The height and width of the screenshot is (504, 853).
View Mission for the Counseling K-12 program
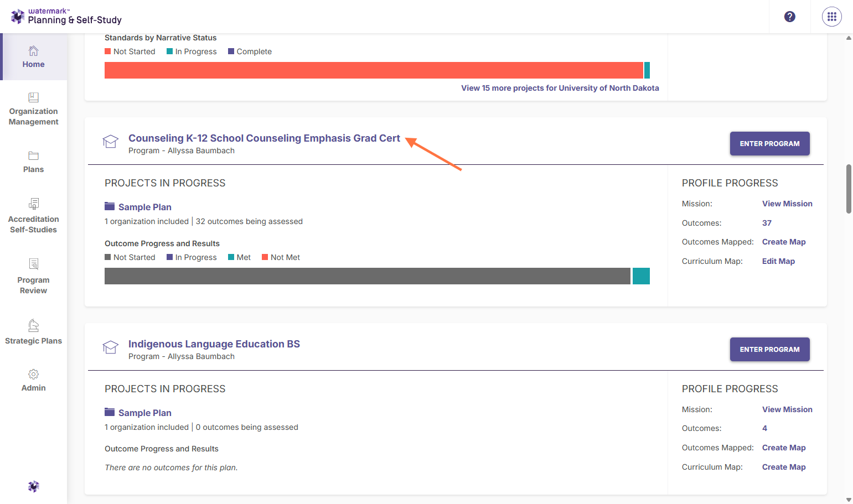(x=787, y=204)
